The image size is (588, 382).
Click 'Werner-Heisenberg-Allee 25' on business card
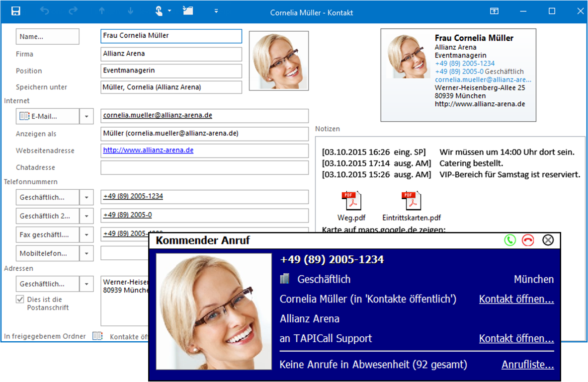(480, 88)
